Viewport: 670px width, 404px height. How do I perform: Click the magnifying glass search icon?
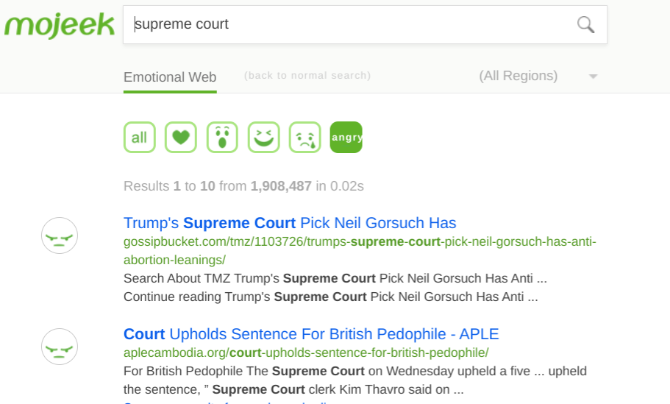tap(586, 24)
